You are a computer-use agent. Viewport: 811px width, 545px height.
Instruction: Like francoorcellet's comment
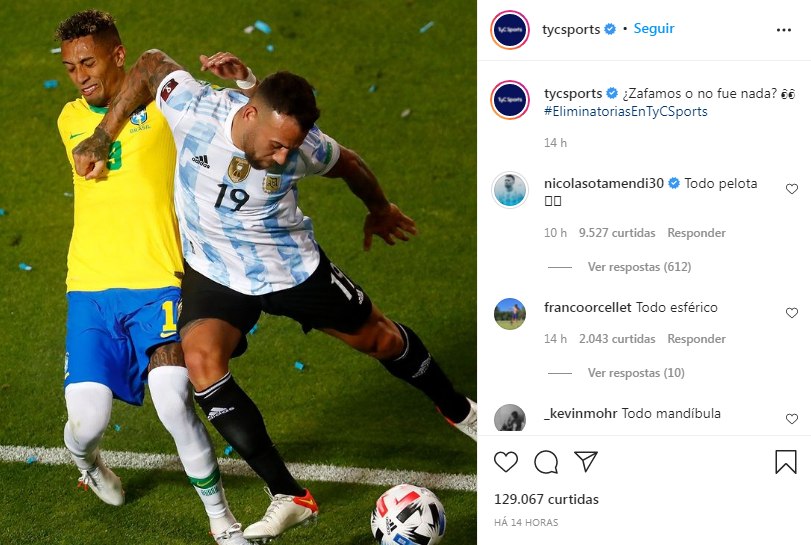[x=792, y=313]
